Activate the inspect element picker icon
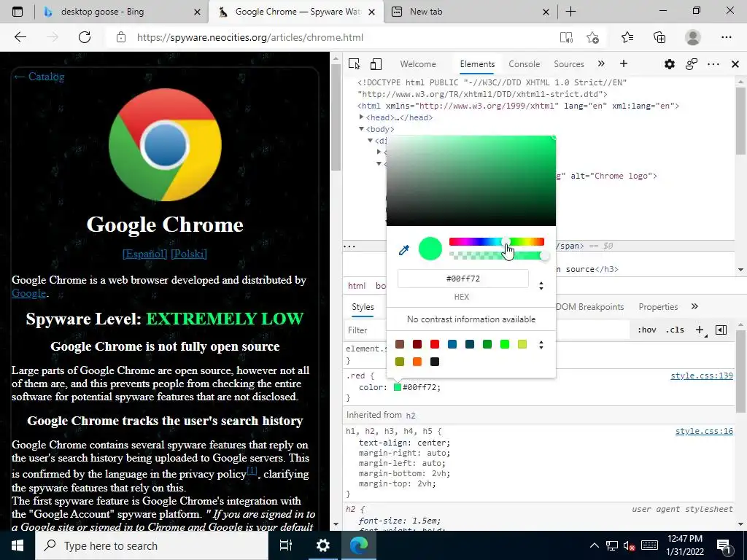 (x=354, y=64)
